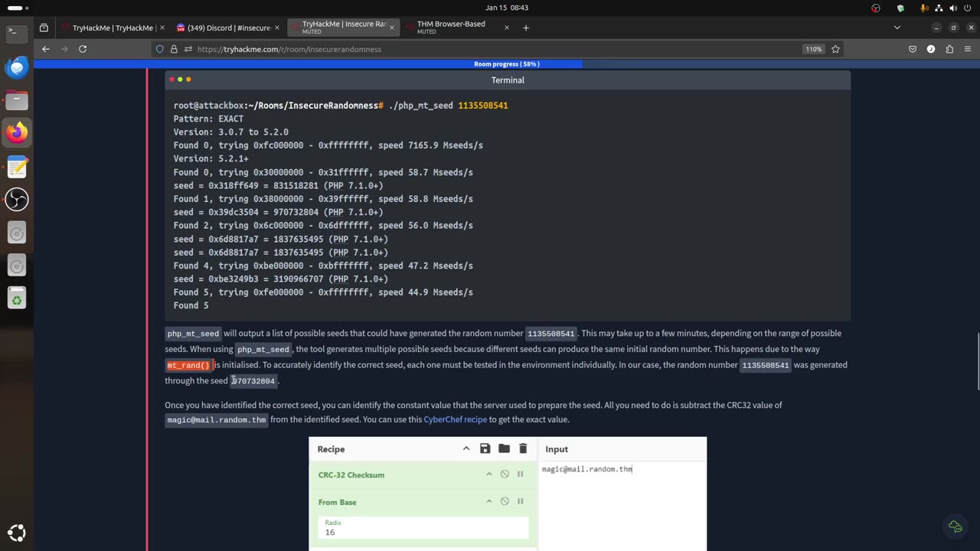The image size is (980, 551).
Task: Open the power menu in the top bar
Action: tap(968, 8)
